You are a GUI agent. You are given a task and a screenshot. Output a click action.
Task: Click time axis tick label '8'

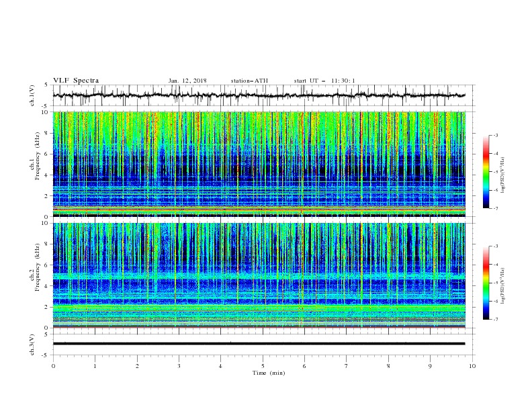pos(388,366)
